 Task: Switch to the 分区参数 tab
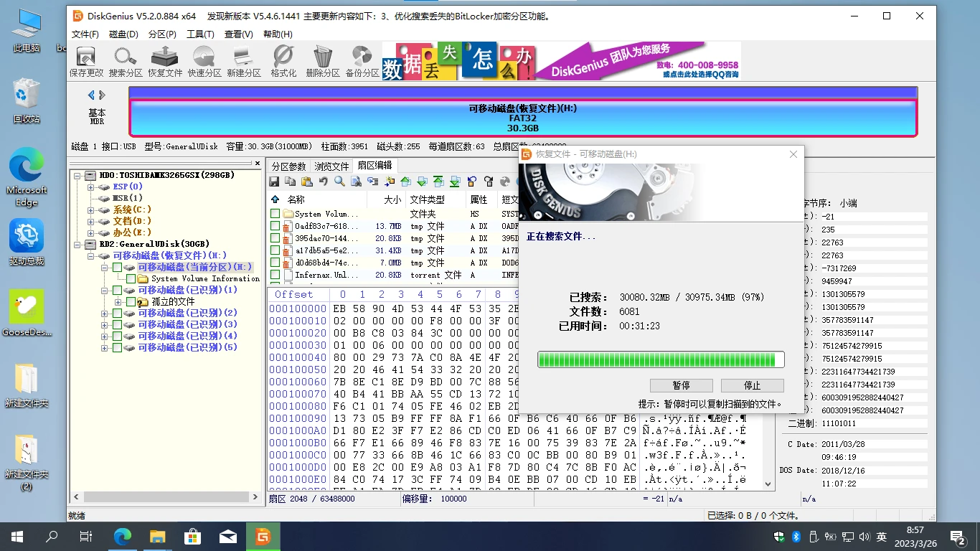pos(288,166)
